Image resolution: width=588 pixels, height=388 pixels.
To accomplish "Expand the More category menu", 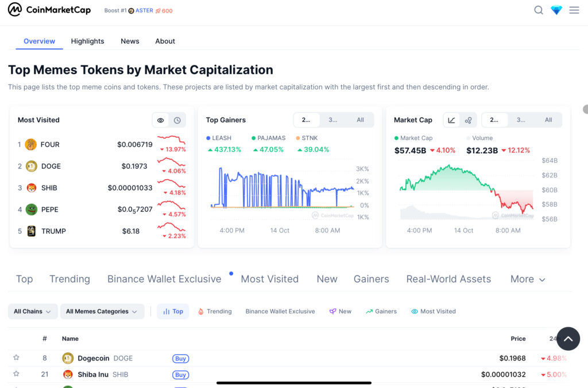I will (528, 279).
